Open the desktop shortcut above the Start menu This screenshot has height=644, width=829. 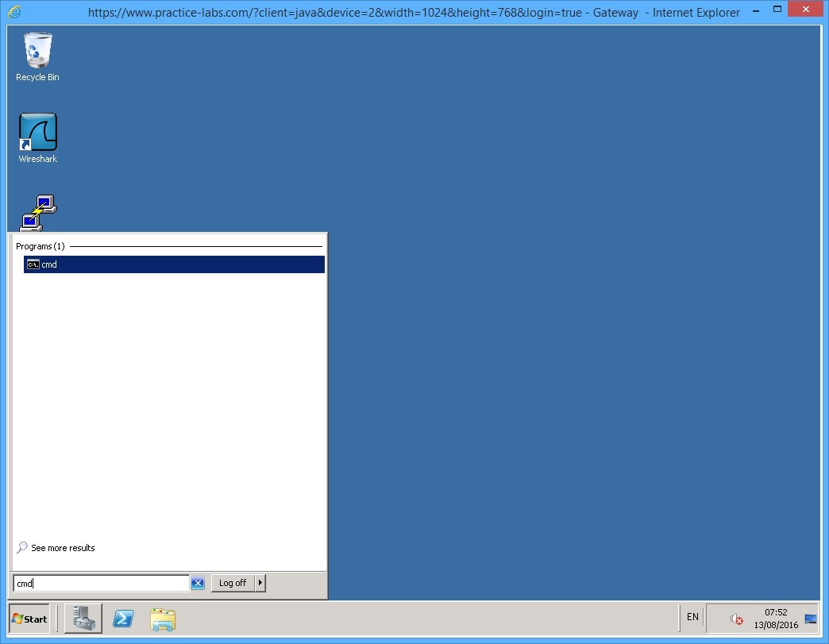38,210
